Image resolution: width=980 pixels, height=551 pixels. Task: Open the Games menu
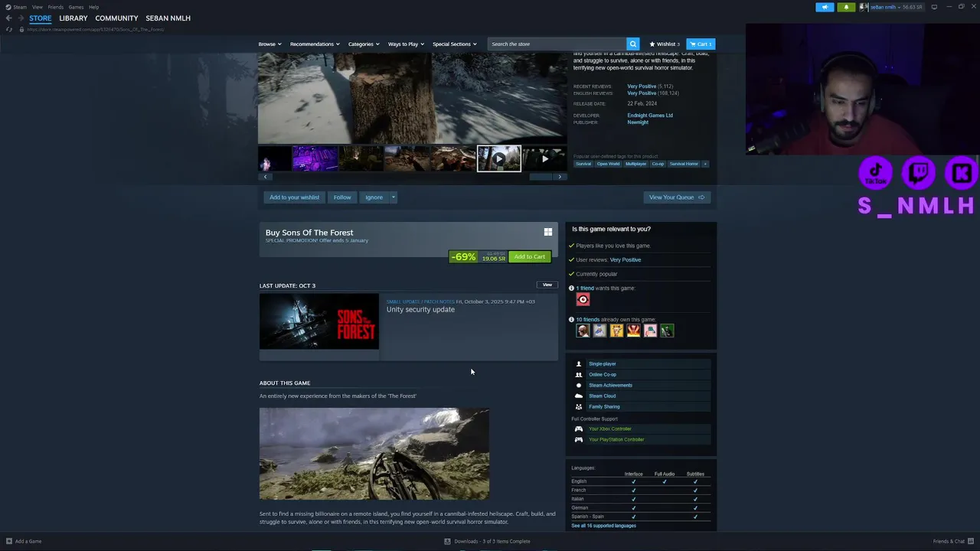click(76, 7)
